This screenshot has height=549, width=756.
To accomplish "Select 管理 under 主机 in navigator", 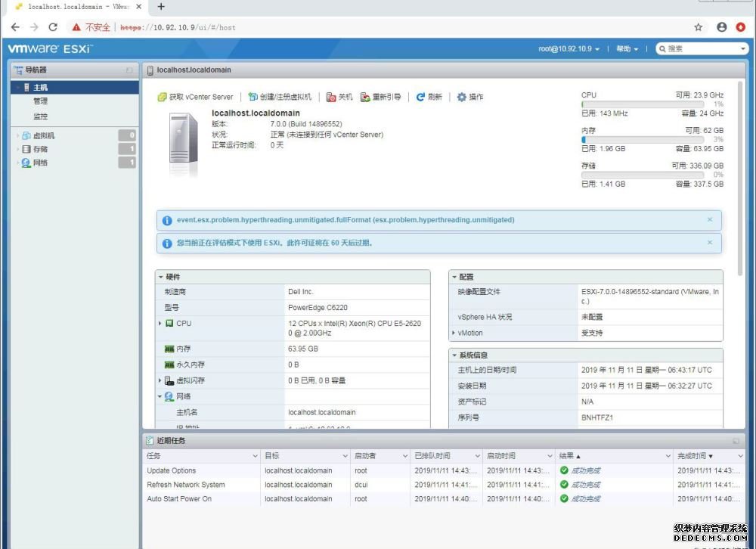I will tap(40, 101).
